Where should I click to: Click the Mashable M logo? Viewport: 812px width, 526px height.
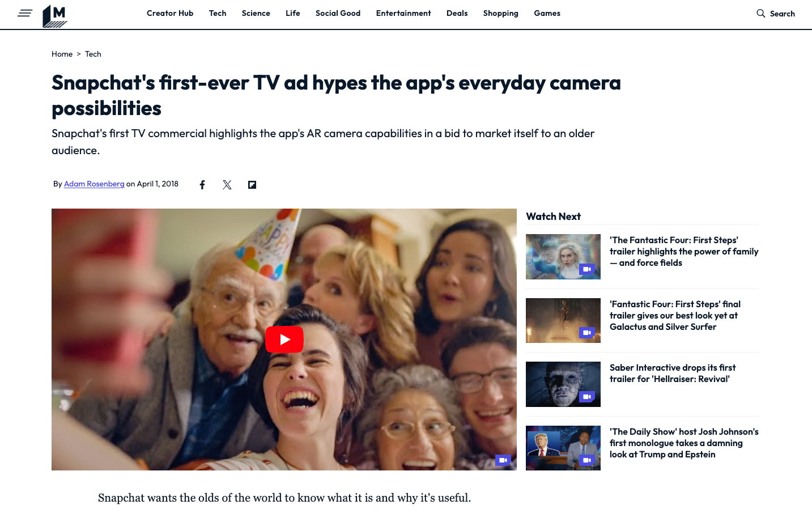55,16
